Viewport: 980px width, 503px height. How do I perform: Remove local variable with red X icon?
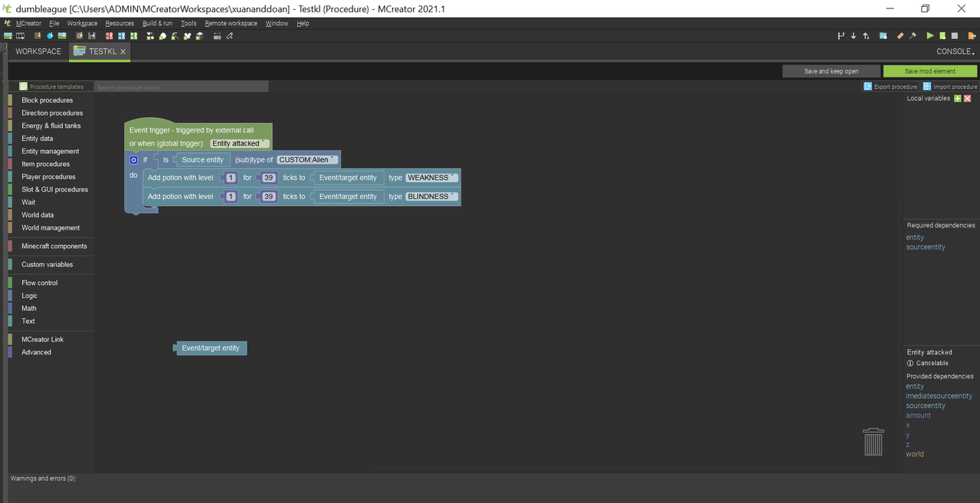coord(968,99)
